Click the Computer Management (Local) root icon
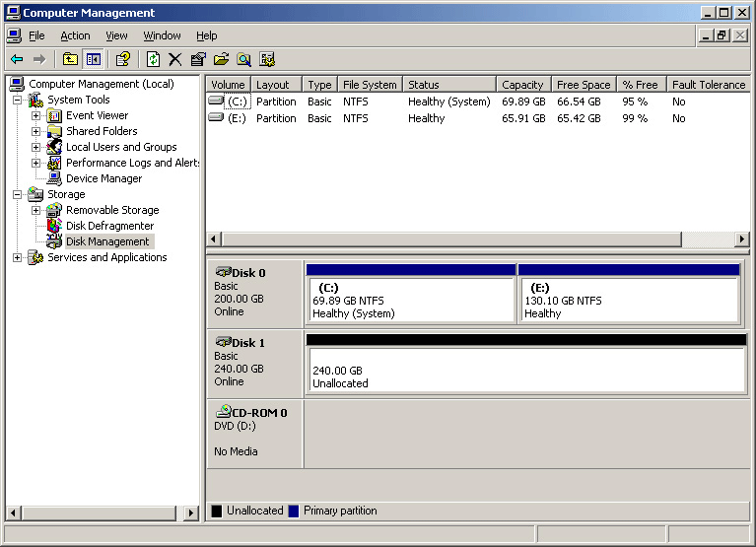 point(17,84)
